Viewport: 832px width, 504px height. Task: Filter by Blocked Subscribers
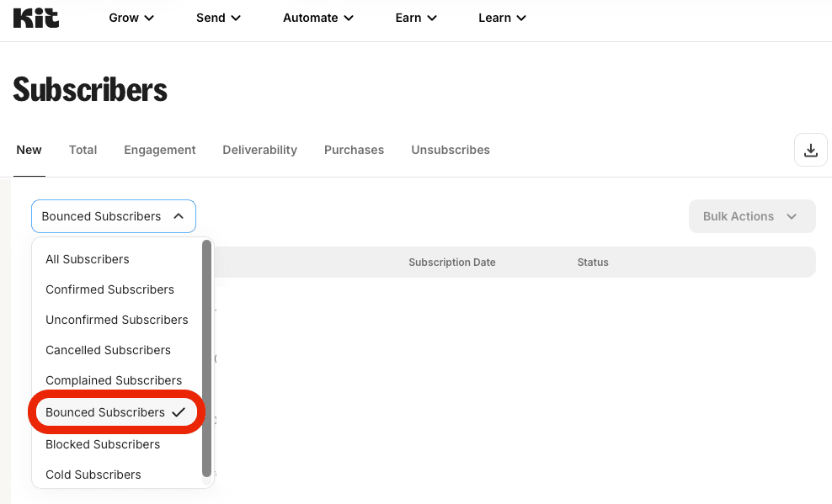pyautogui.click(x=103, y=444)
